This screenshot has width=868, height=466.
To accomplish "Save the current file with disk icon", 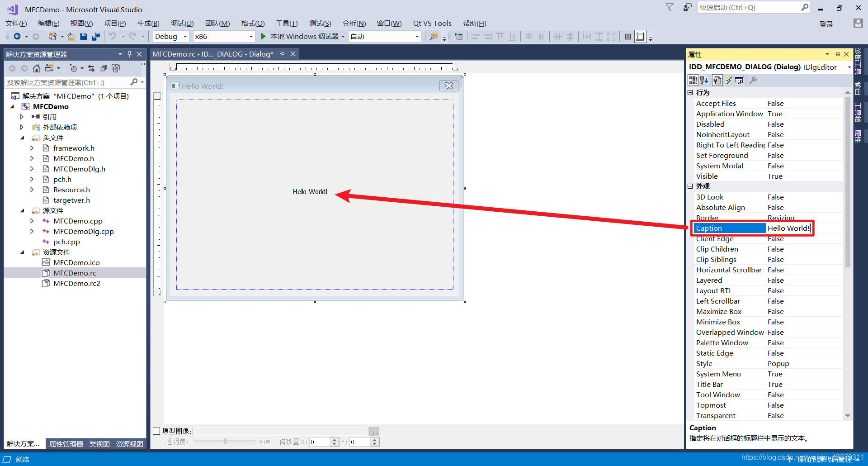I will (x=84, y=36).
